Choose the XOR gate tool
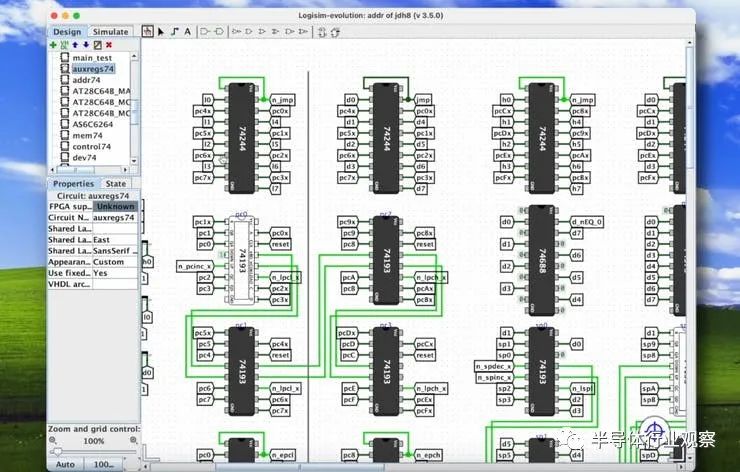The height and width of the screenshot is (472, 740). (x=276, y=32)
